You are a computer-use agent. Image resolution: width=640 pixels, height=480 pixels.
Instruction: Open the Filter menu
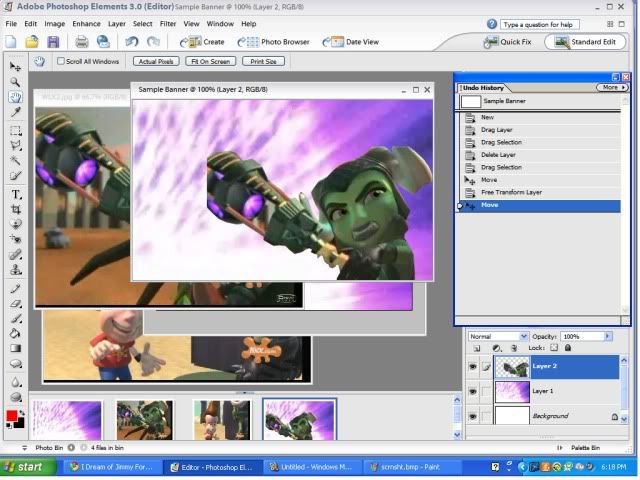click(x=168, y=23)
